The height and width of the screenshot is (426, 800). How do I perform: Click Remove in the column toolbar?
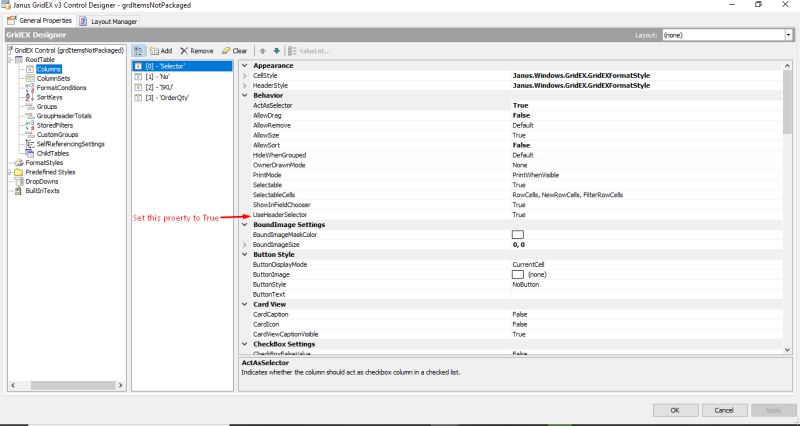pos(196,51)
